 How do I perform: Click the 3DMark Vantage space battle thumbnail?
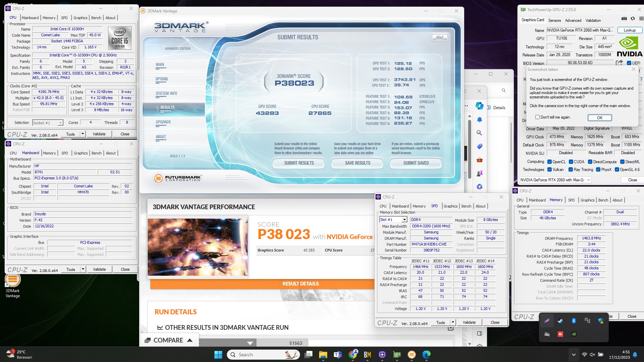pyautogui.click(x=198, y=247)
